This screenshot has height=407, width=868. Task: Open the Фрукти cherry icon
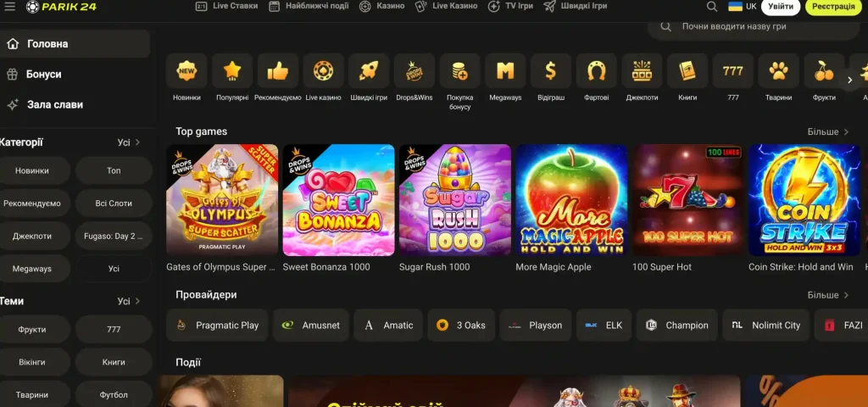[824, 71]
